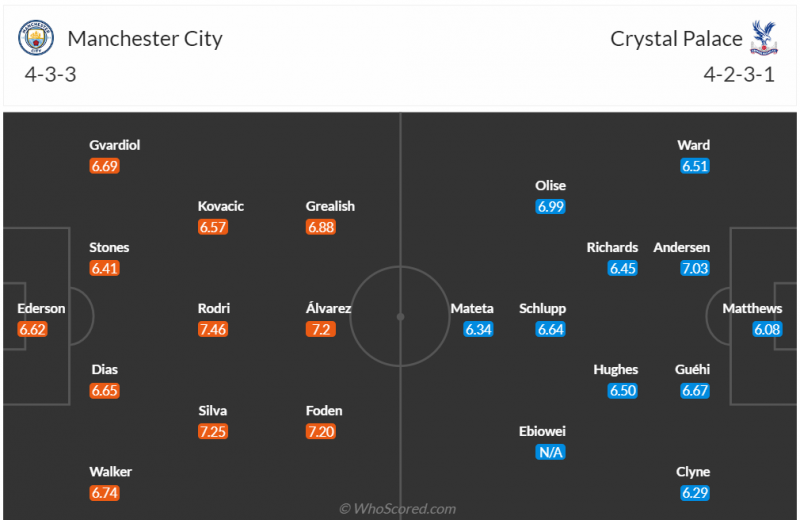Select Ebiowei's N/A rating badge
The height and width of the screenshot is (520, 800).
tap(551, 452)
